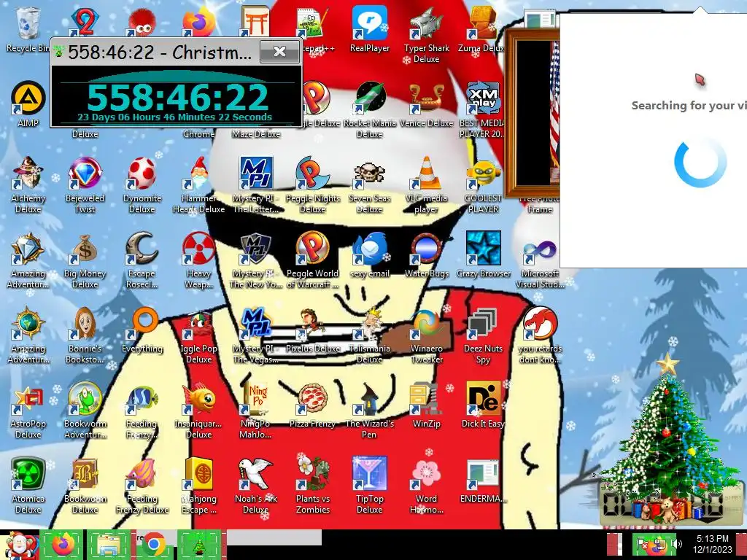Screen dimensions: 747x560
Task: Click the 558:46:22 countdown display
Action: point(177,97)
